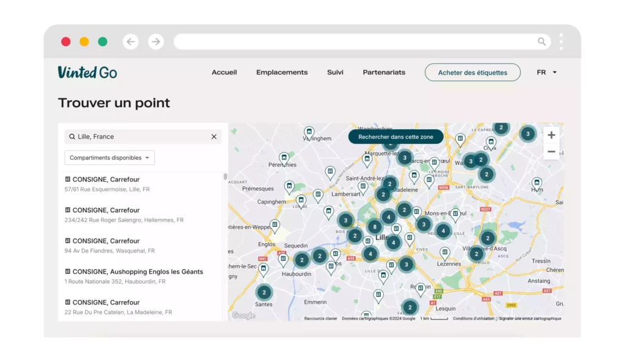Clear the Lille, France search field
625x364 pixels.
[214, 137]
